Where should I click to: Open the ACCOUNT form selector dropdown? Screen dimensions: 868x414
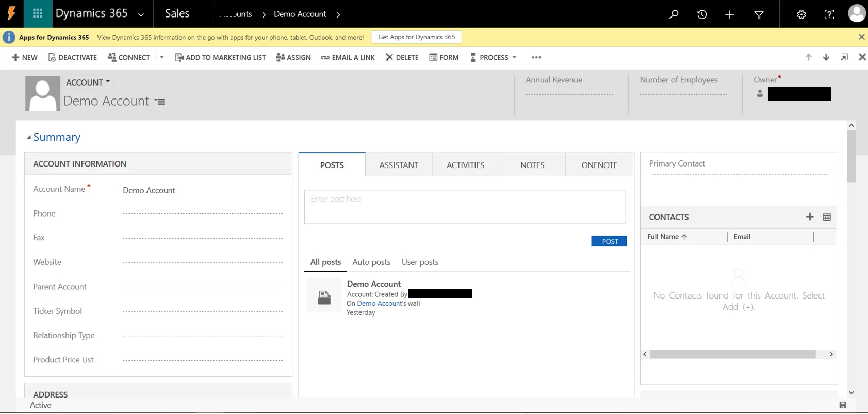(88, 82)
